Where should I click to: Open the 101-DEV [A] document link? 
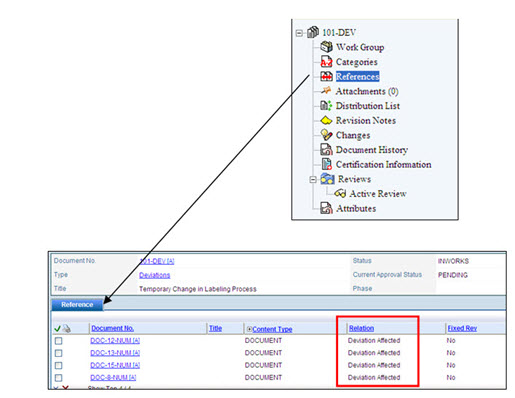tap(157, 261)
